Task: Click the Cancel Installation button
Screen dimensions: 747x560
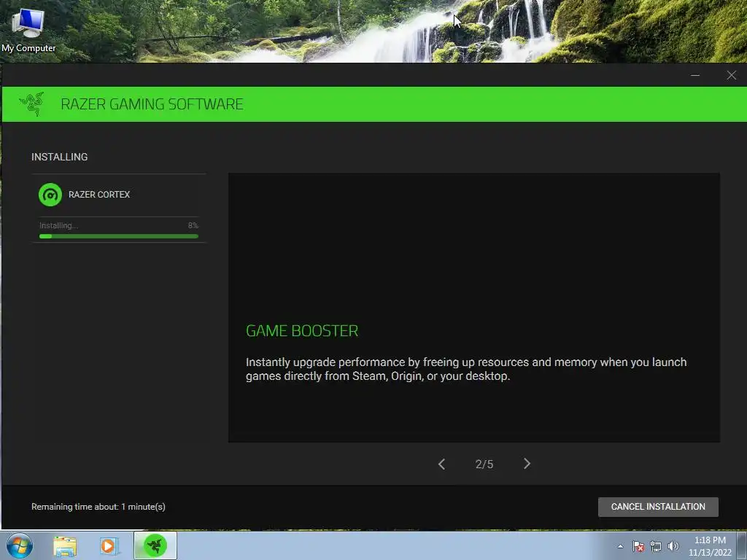Action: pos(658,507)
